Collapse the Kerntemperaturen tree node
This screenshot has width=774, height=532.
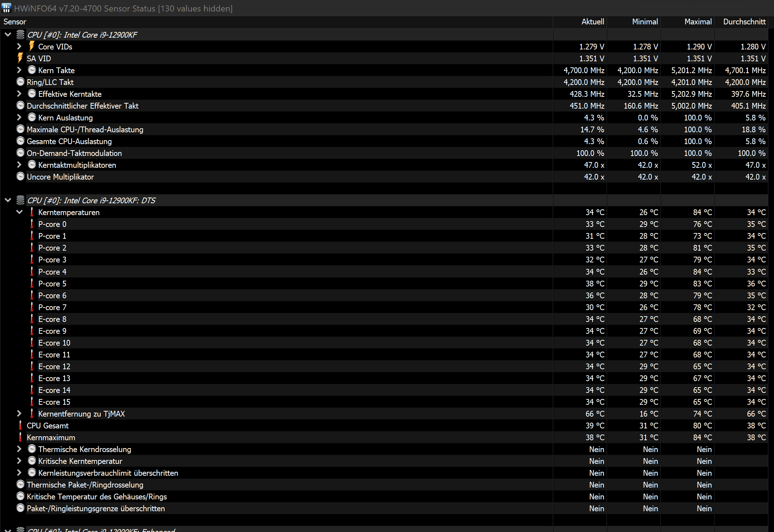tap(19, 212)
